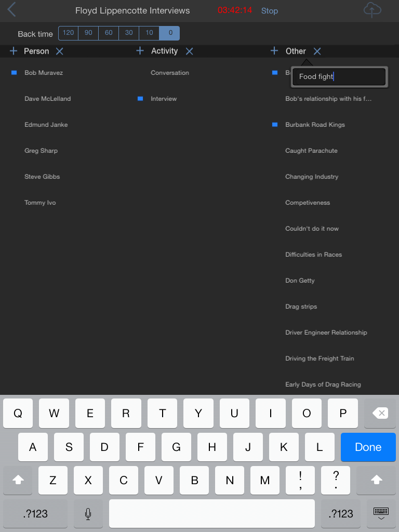Toggle the Interview activity tag

164,99
